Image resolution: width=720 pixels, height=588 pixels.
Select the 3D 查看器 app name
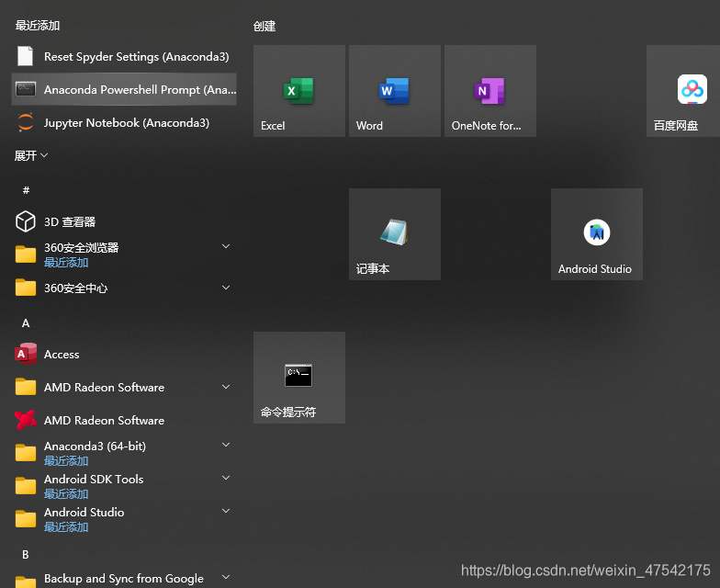coord(70,222)
